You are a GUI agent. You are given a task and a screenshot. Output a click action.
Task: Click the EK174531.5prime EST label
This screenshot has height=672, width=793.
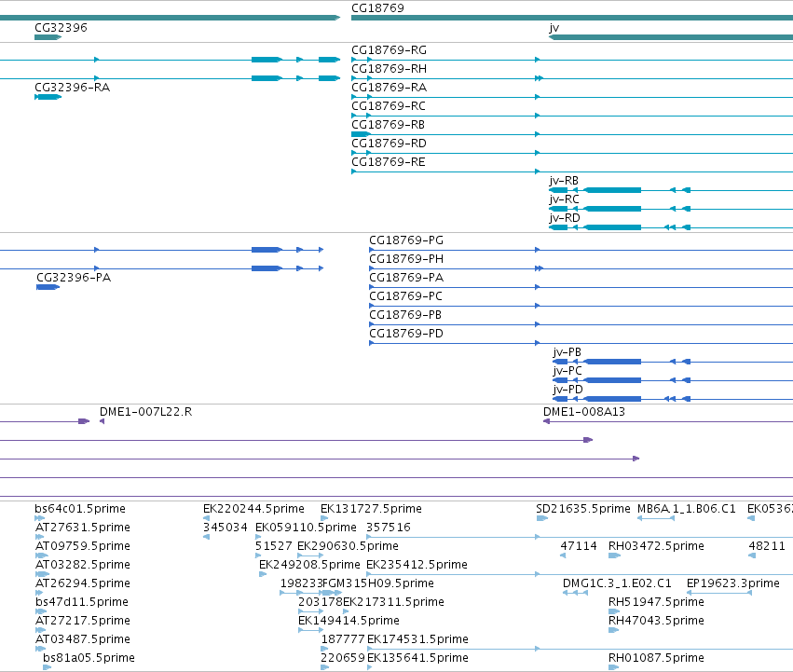click(x=417, y=640)
